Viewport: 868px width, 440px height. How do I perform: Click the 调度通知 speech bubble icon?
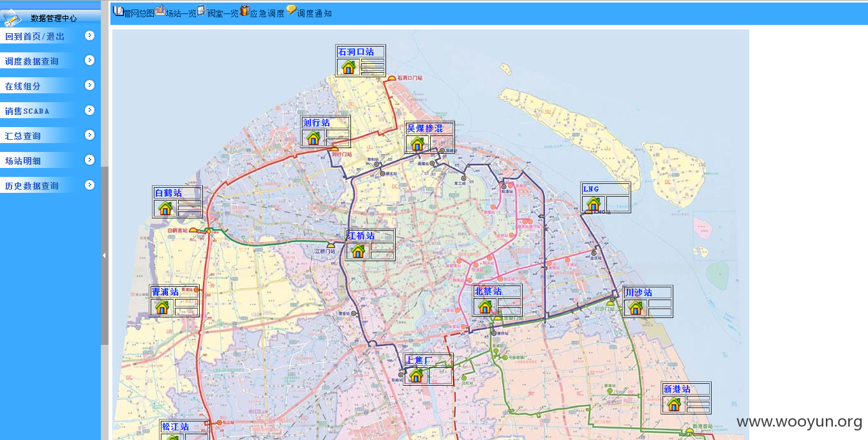[x=291, y=10]
